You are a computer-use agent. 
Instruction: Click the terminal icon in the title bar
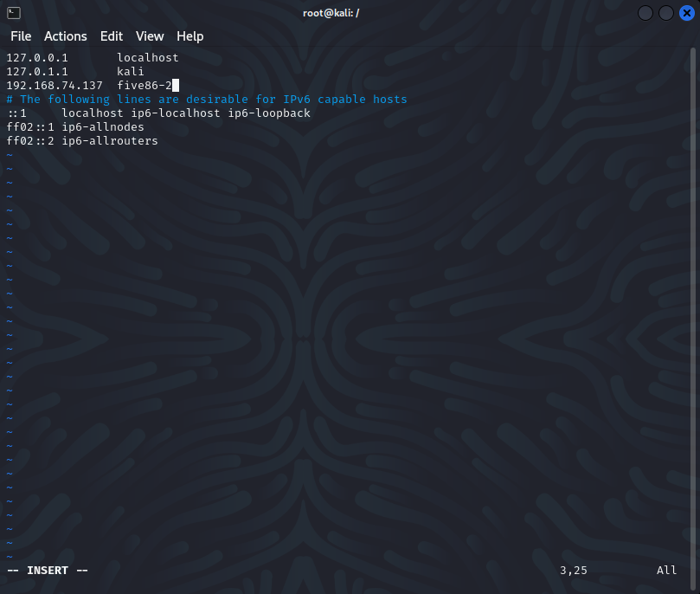tap(14, 13)
